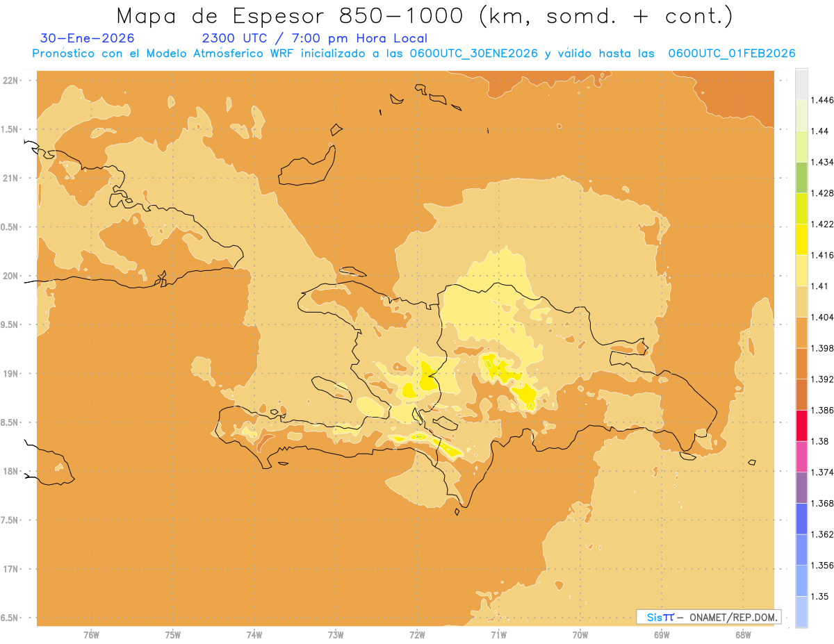Click the "73W" longitude axis label

pyautogui.click(x=336, y=635)
